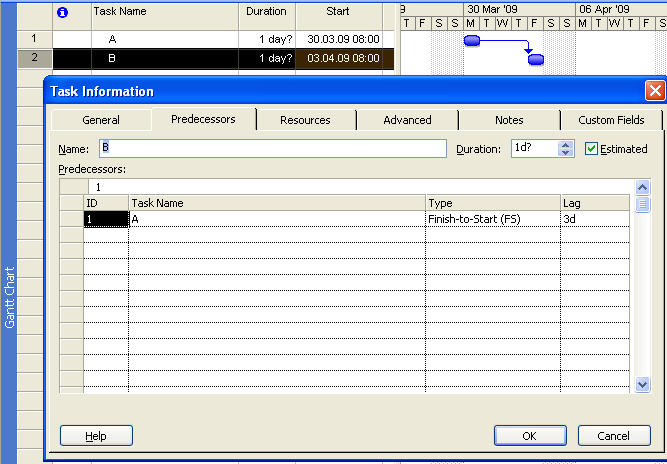Select task name A cell

coord(165,39)
